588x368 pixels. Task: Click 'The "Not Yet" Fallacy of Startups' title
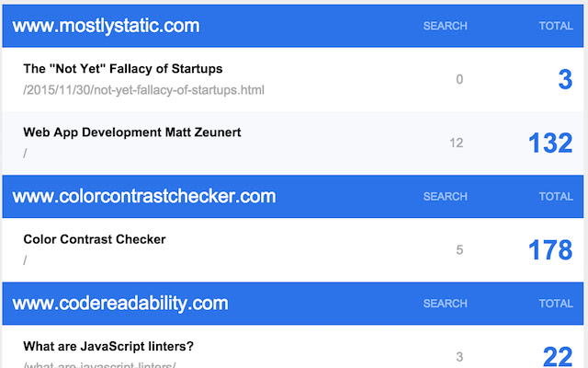(x=123, y=69)
